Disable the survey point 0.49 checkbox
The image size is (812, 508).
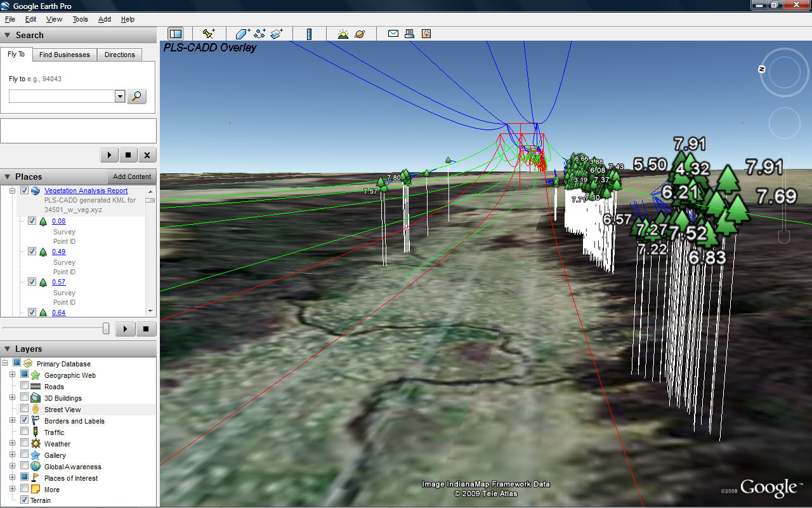pyautogui.click(x=32, y=251)
